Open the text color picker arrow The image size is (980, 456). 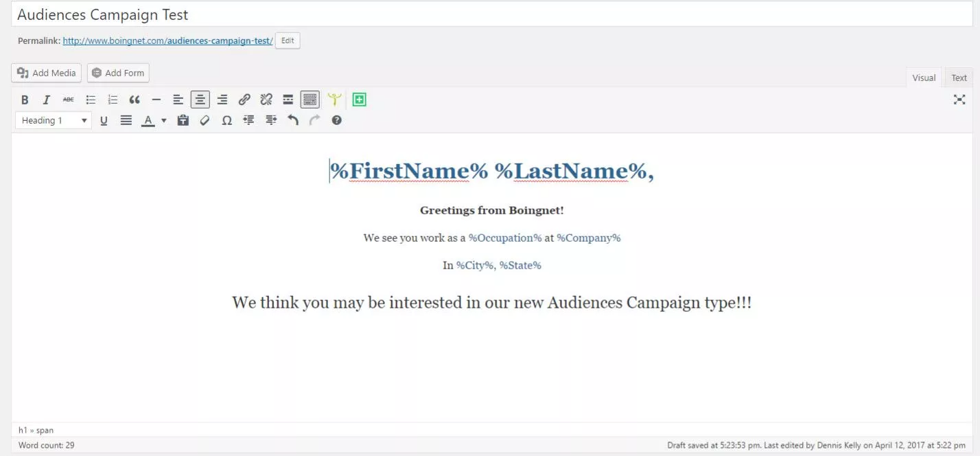point(164,121)
